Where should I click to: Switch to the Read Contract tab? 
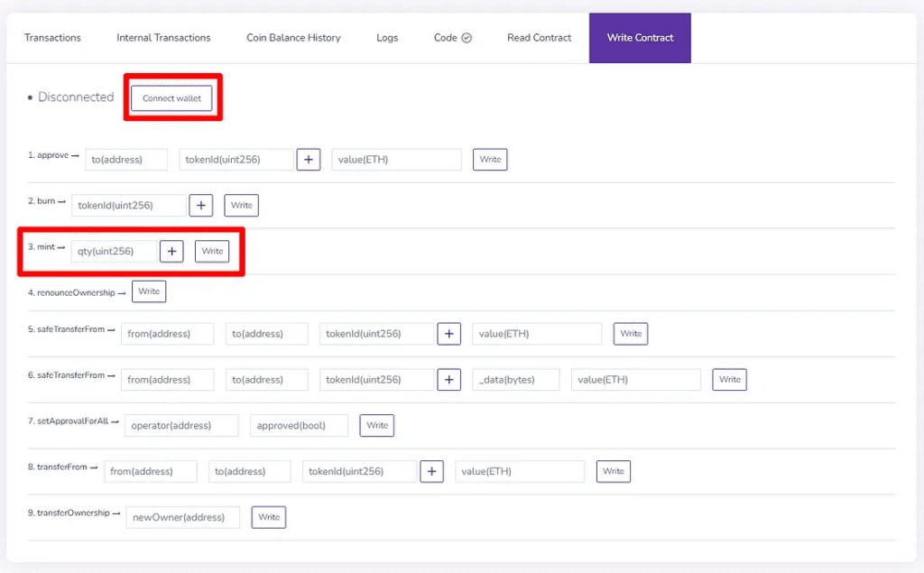click(539, 38)
